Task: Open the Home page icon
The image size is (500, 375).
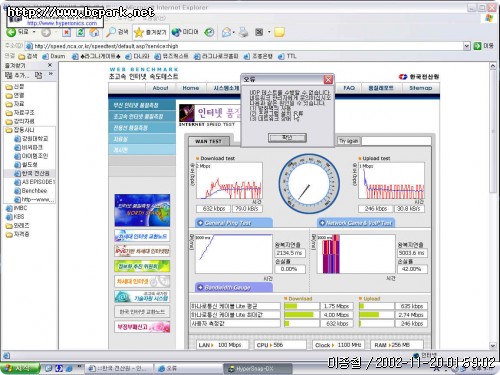Action: coord(94,32)
